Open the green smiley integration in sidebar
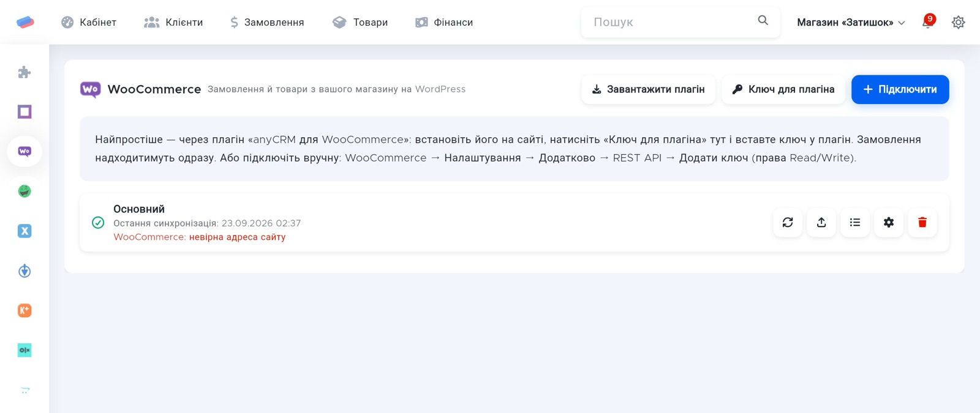This screenshot has width=980, height=413. (x=24, y=191)
